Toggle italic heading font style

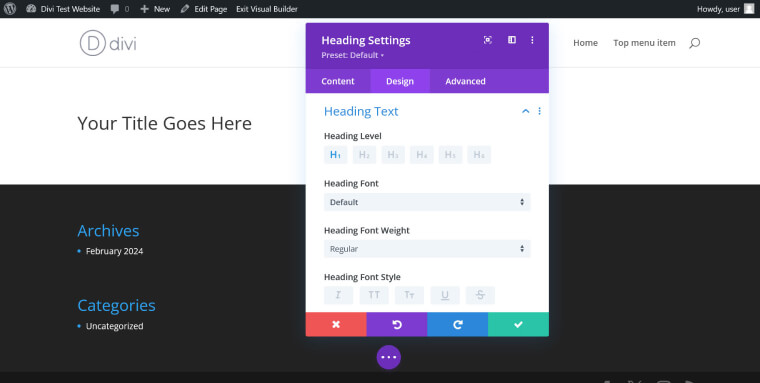338,295
